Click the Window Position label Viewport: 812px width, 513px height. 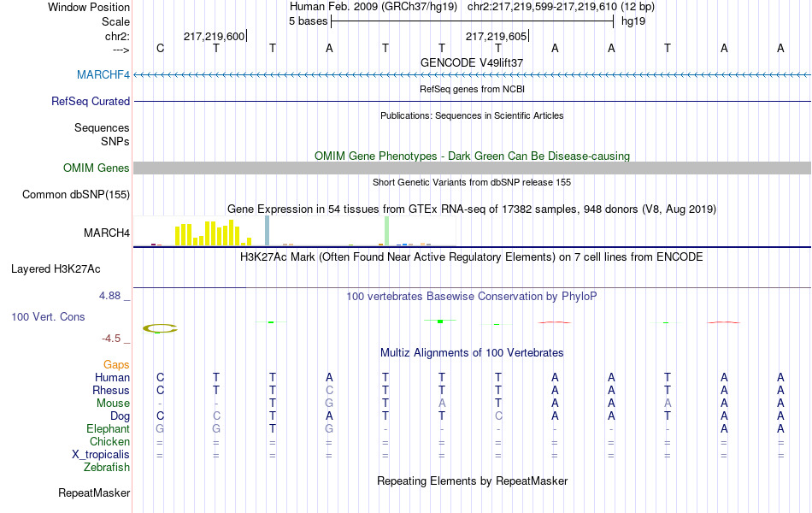coord(89,7)
